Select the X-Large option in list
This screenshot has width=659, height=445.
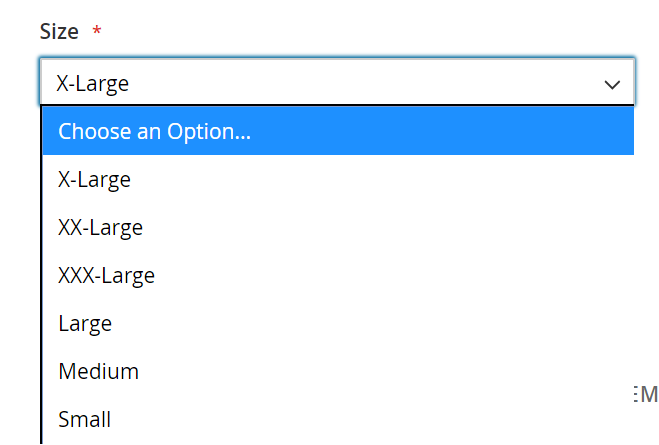[95, 180]
